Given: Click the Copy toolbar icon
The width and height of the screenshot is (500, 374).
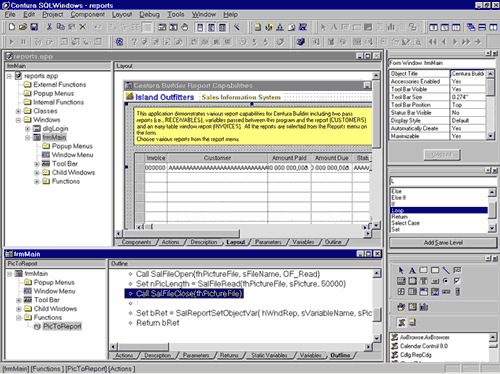Looking at the screenshot, I should tap(60, 27).
